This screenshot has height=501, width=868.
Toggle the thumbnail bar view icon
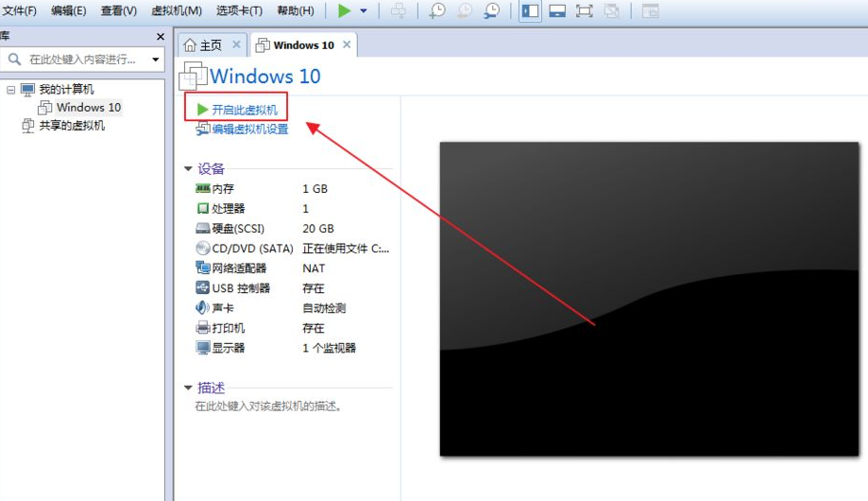tap(557, 11)
